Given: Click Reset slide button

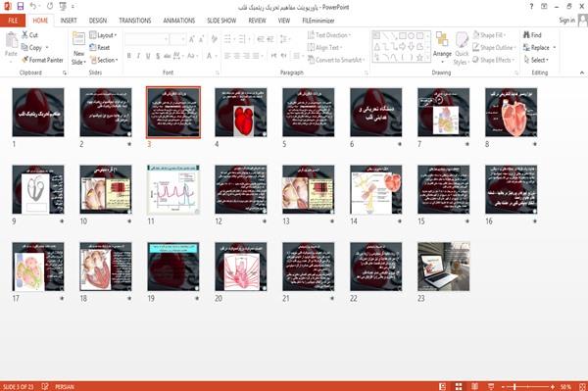Looking at the screenshot, I should (100, 48).
